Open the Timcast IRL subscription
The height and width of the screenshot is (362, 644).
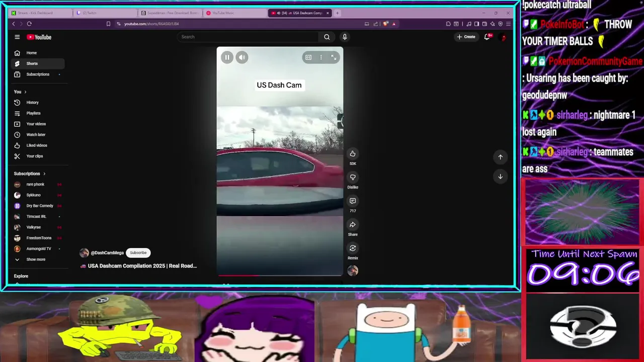point(38,217)
